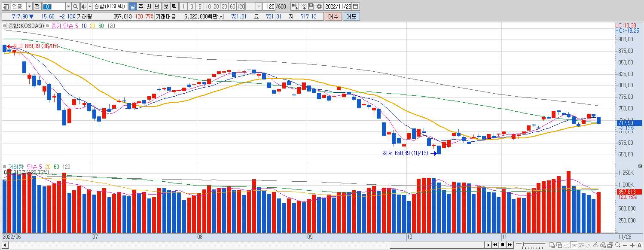Open the calendar date picker icon
Image resolution: width=644 pixels, height=250 pixels.
[x=356, y=6]
